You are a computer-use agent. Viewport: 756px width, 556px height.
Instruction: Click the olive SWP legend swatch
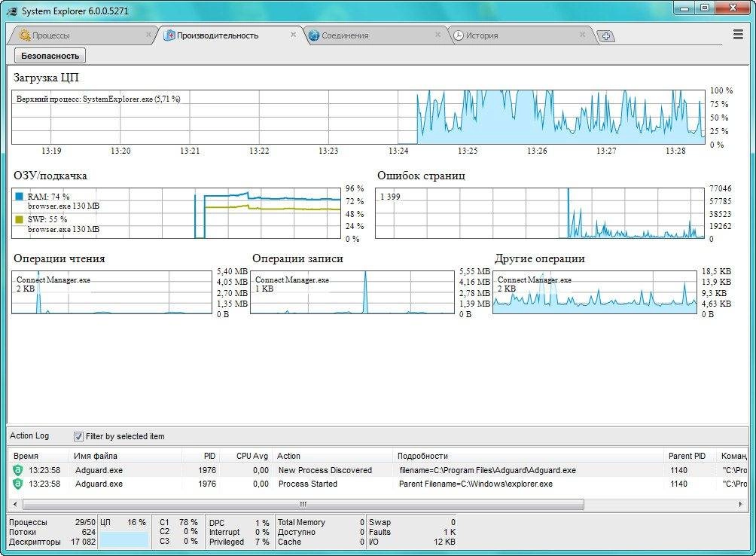[x=20, y=219]
